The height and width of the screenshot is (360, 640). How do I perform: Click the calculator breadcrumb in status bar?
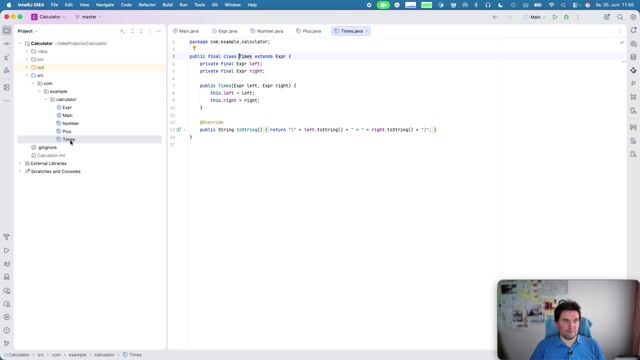click(104, 355)
